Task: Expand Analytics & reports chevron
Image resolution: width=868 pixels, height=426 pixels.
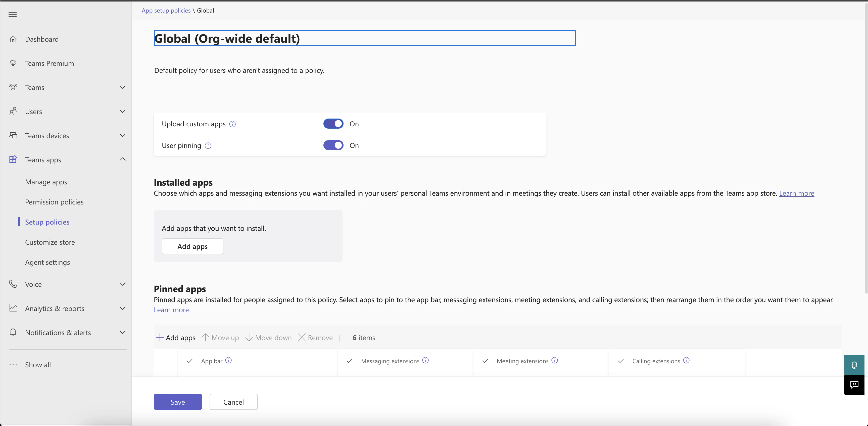Action: (x=123, y=308)
